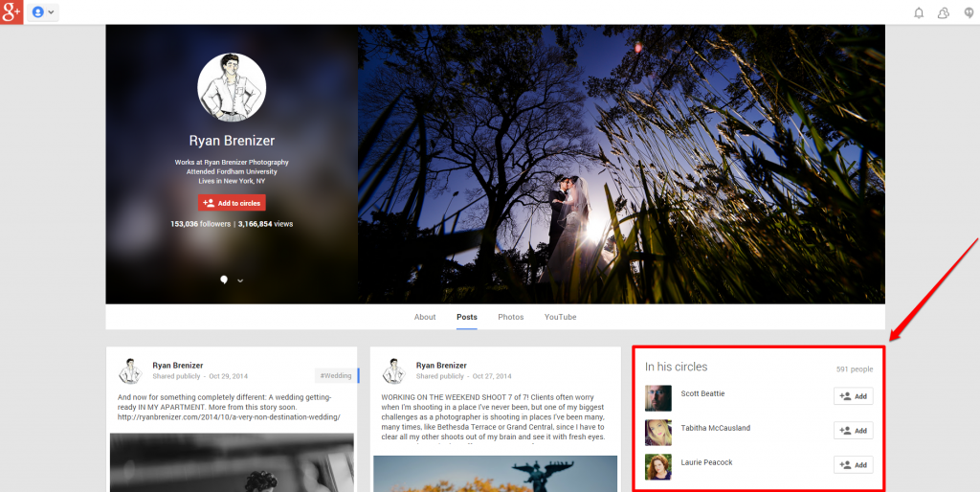Open Laurie Peacock's avatar
The image size is (980, 492).
click(658, 467)
